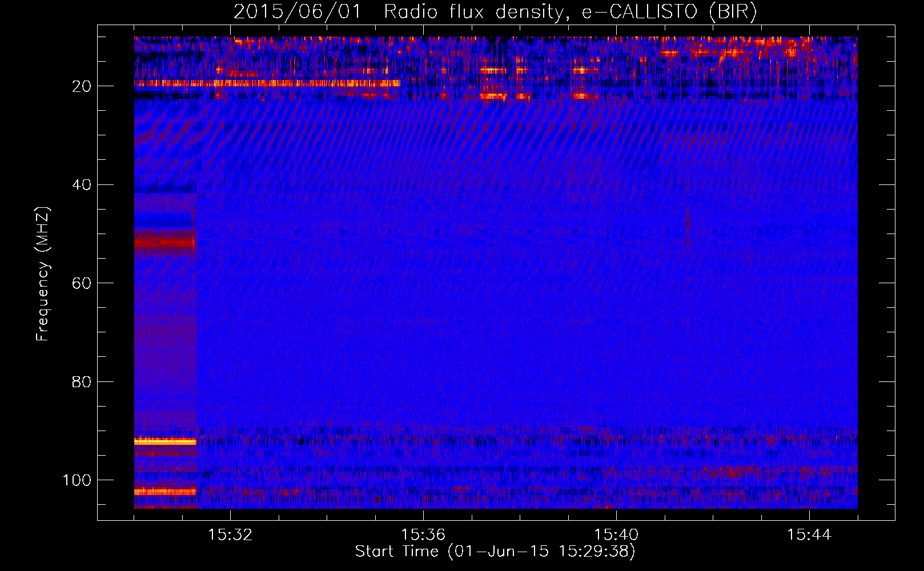Click the 15:44 time tick label
924x571 pixels.
click(809, 535)
